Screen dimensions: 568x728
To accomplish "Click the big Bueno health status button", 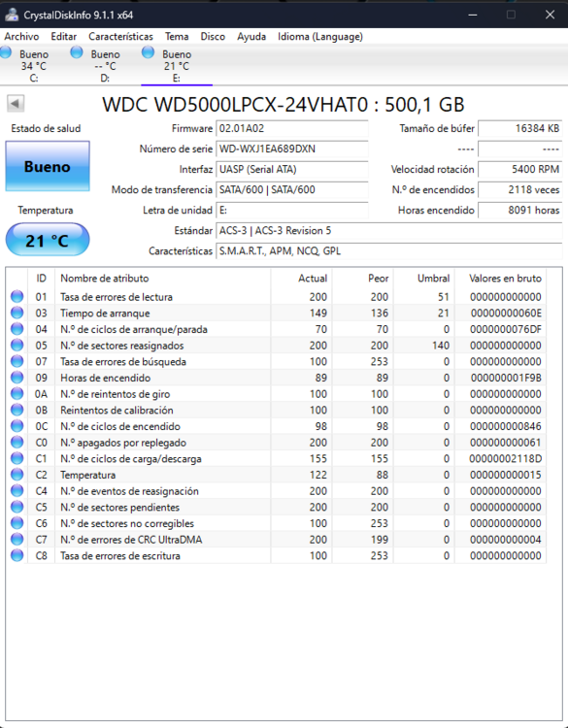I will pyautogui.click(x=48, y=166).
